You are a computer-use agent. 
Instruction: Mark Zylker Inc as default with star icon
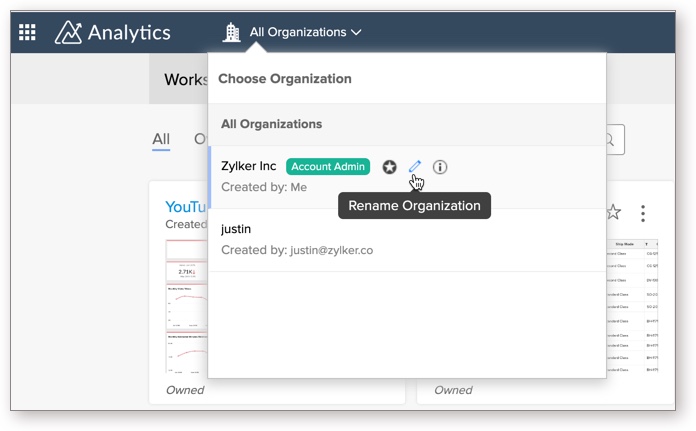click(390, 167)
